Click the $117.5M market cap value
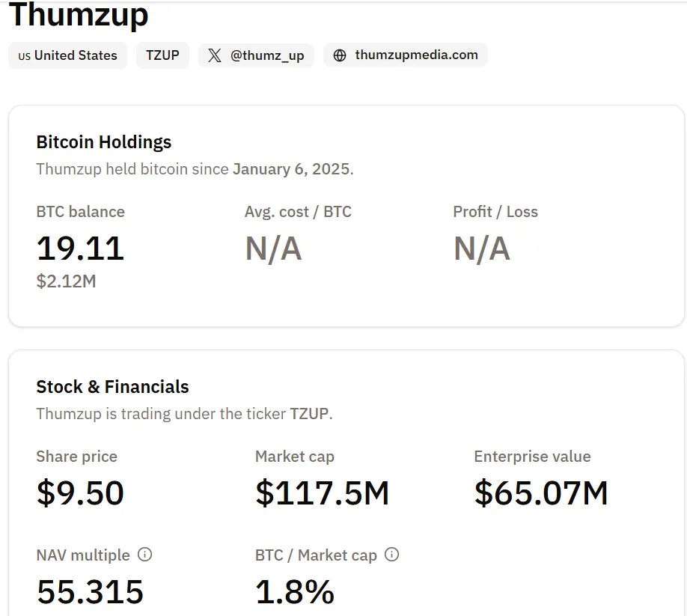Screen dimensions: 687x616 click(322, 493)
